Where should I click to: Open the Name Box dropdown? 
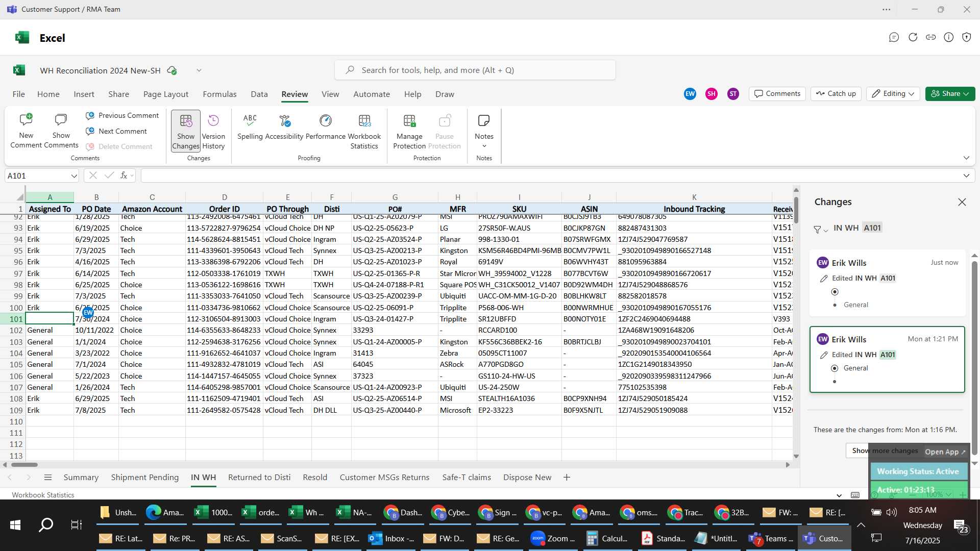point(74,176)
